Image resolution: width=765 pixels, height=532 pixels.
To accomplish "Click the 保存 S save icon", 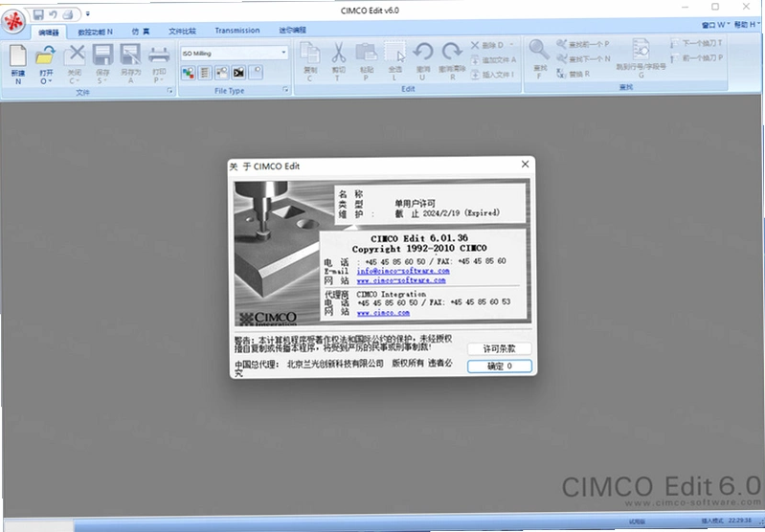I will [x=103, y=55].
